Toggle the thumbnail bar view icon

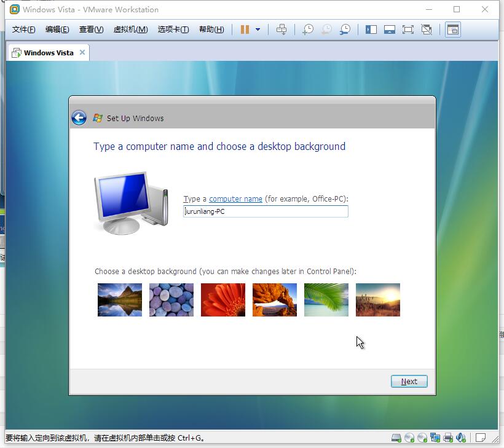tap(390, 30)
